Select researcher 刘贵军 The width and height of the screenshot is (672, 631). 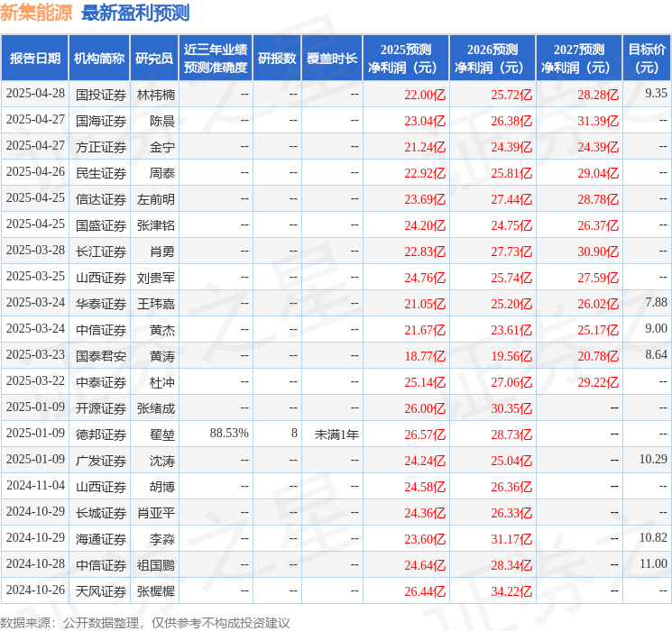coord(156,278)
